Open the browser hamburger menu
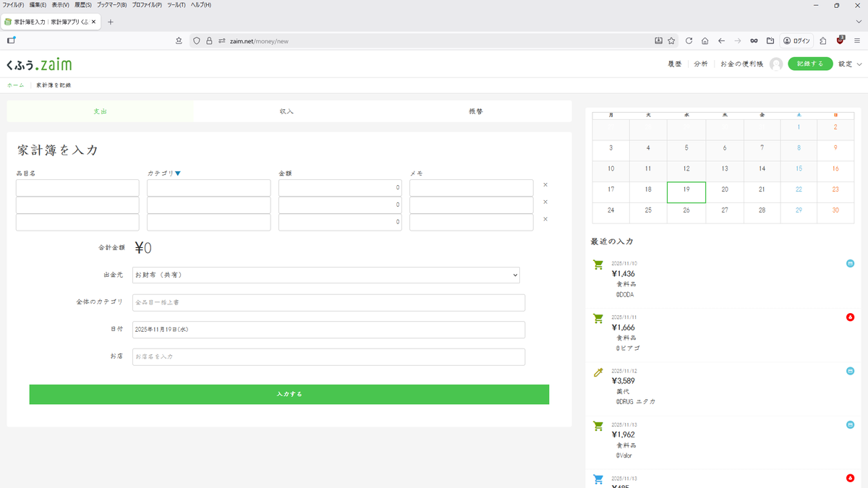 [x=856, y=40]
